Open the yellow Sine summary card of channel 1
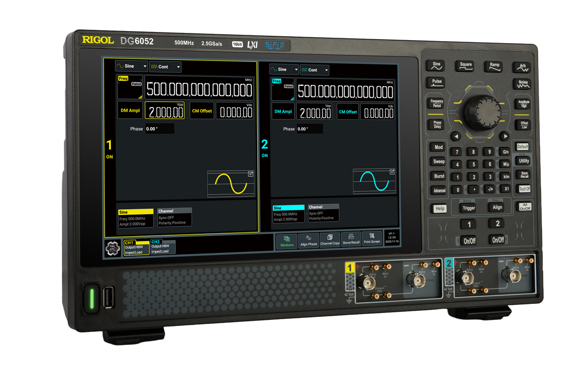Screen dimensions: 588x376 click(x=136, y=219)
